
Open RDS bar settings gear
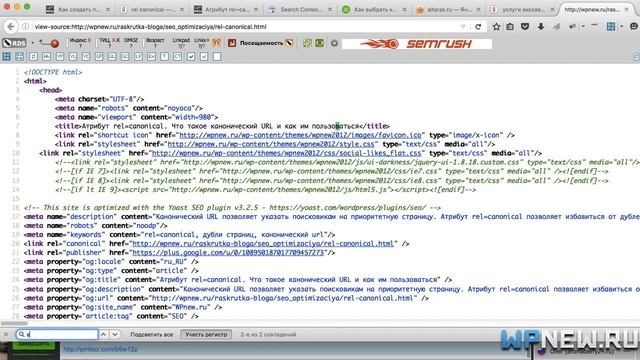click(334, 43)
